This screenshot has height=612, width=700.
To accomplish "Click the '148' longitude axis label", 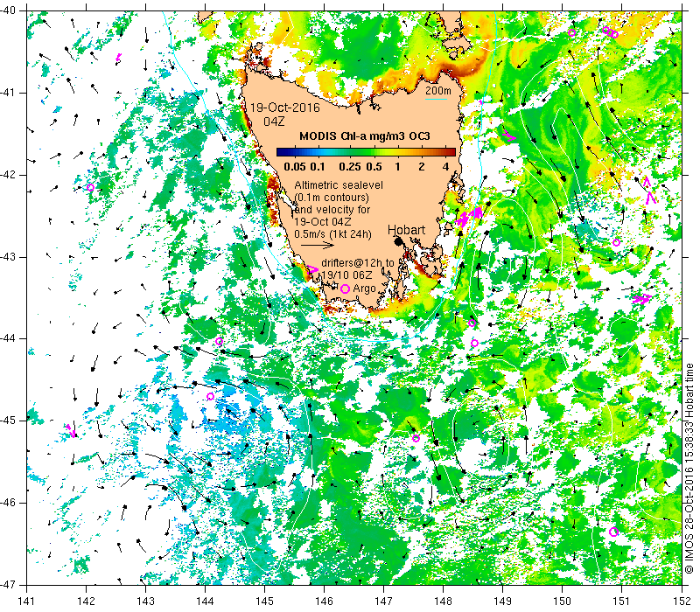I will (x=444, y=601).
